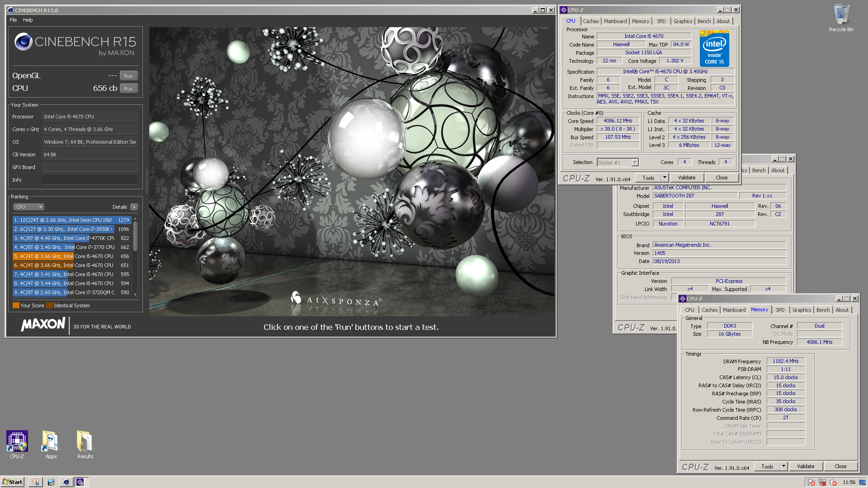The width and height of the screenshot is (868, 488).
Task: Click the empty Info input field
Action: click(x=90, y=180)
